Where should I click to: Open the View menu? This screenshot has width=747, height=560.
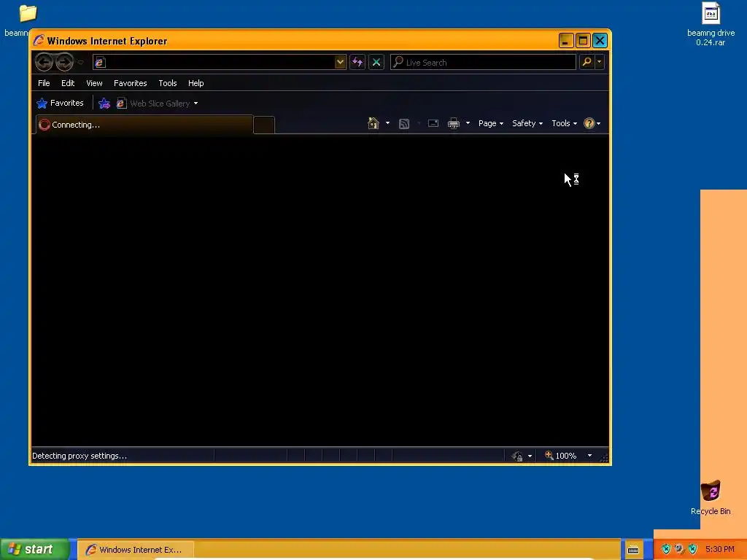[94, 83]
